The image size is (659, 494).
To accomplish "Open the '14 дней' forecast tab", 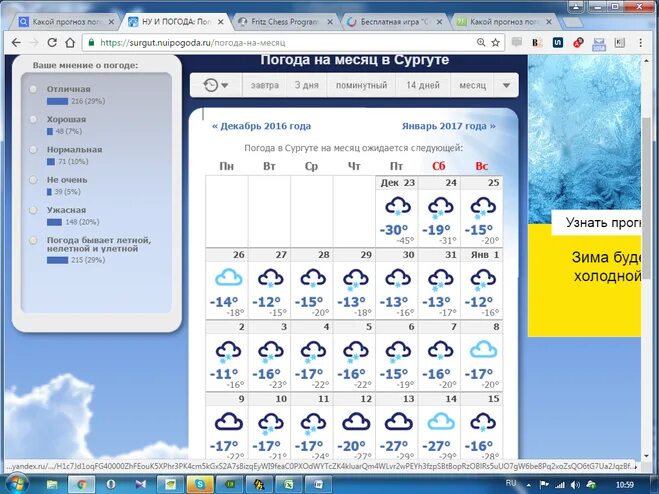I will pos(423,85).
